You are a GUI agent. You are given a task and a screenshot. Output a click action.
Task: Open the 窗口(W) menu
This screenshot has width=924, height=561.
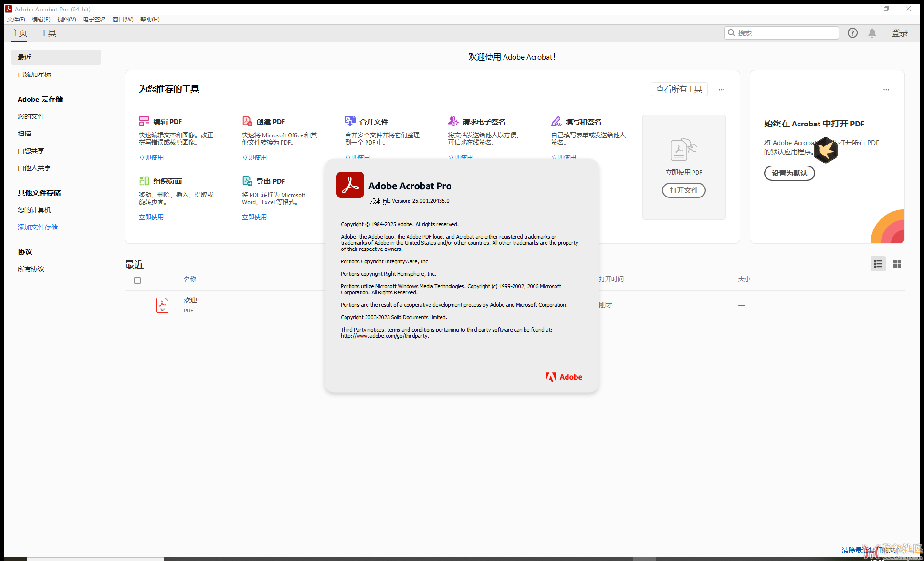pos(123,20)
